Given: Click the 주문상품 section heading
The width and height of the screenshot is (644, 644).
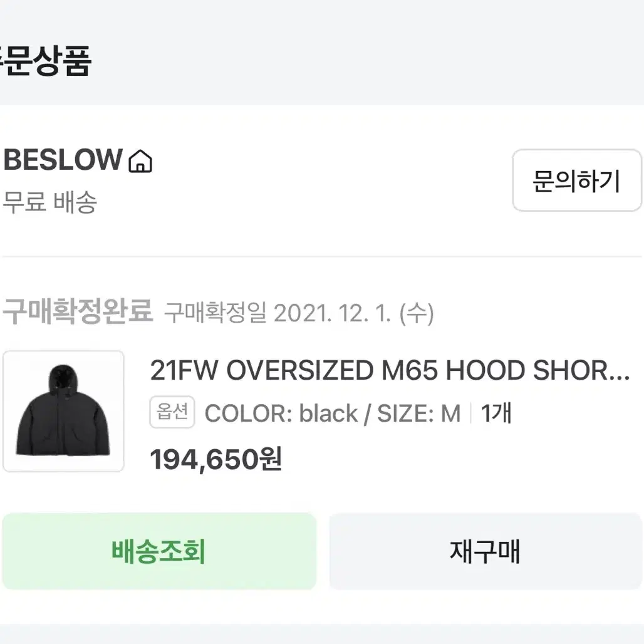Looking at the screenshot, I should [46, 60].
